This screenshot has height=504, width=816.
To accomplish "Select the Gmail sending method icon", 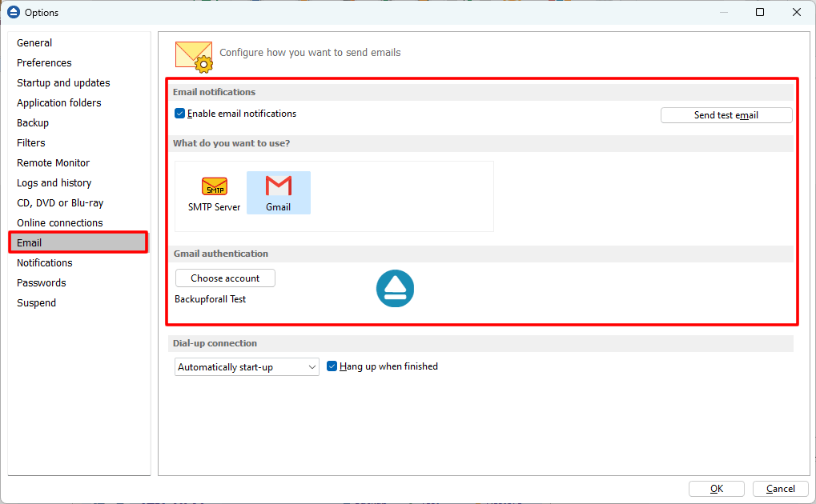I will pos(278,192).
